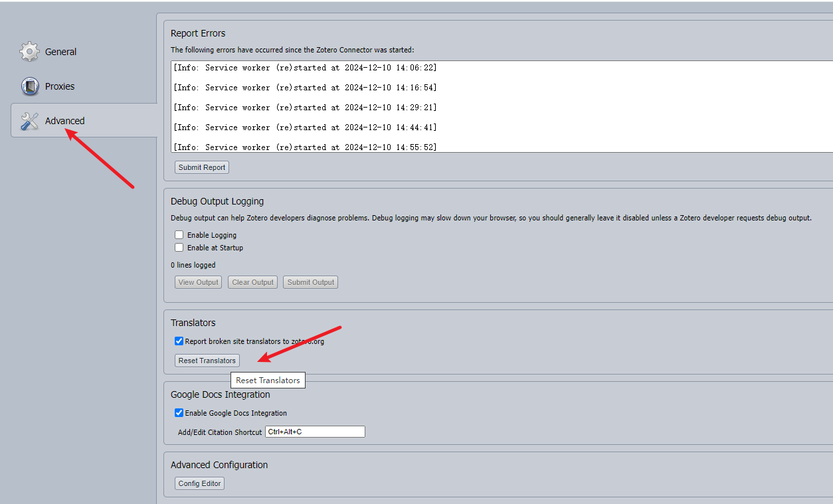The width and height of the screenshot is (833, 504).
Task: Switch to the Proxies tab
Action: click(60, 86)
